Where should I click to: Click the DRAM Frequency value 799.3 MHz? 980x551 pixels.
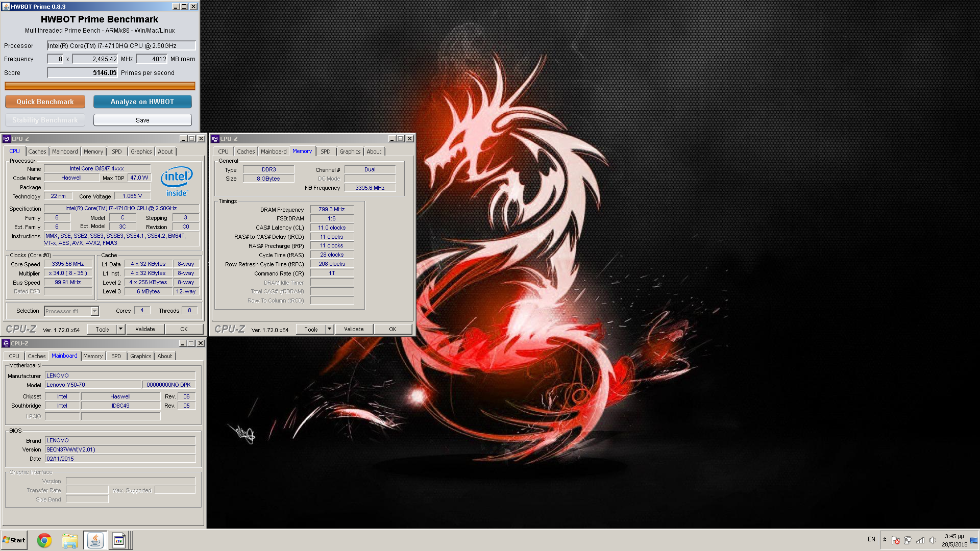coord(332,209)
